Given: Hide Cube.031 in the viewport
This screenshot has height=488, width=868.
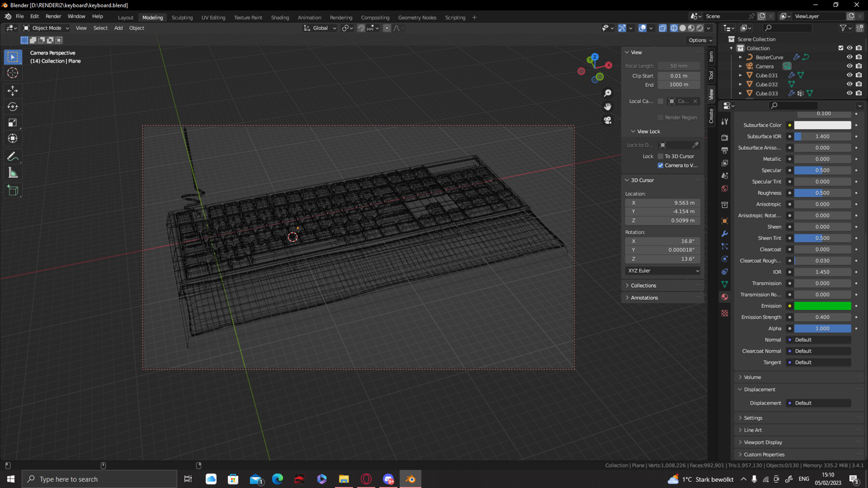Looking at the screenshot, I should coord(849,75).
